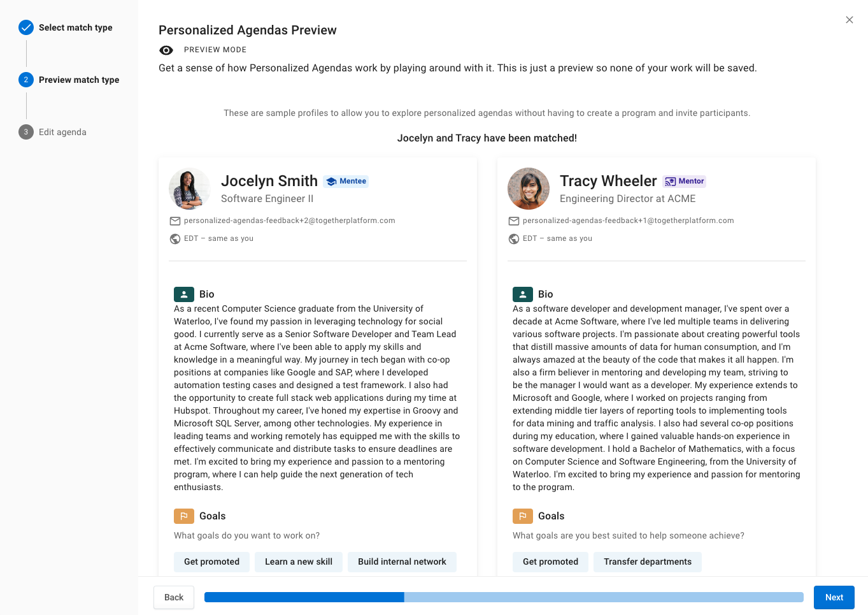Select the Learn a new skill chip
868x615 pixels.
pyautogui.click(x=299, y=561)
